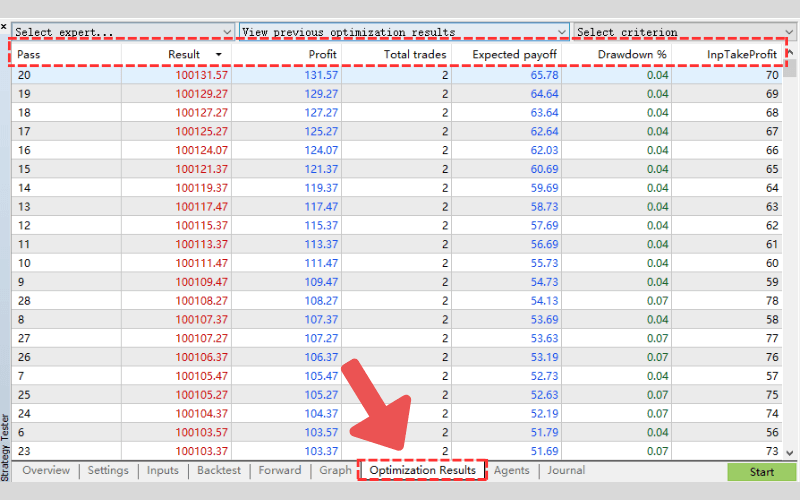Image resolution: width=800 pixels, height=500 pixels.
Task: Go to the Inputs tab
Action: pyautogui.click(x=162, y=470)
